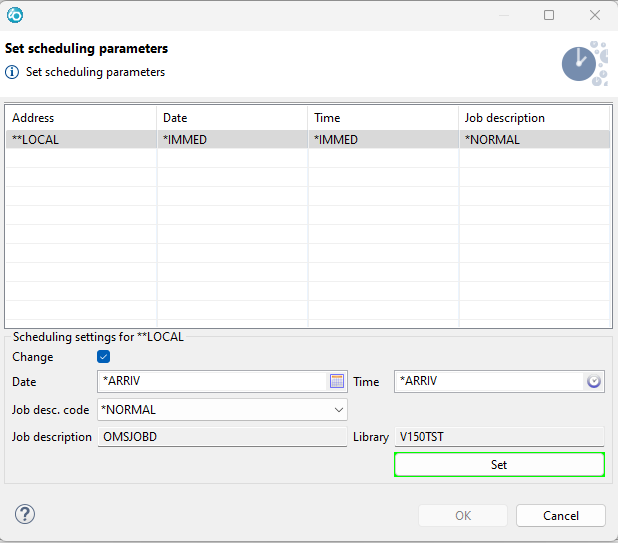Click into the Time *ARRIV field
The image size is (618, 543).
pyautogui.click(x=488, y=381)
